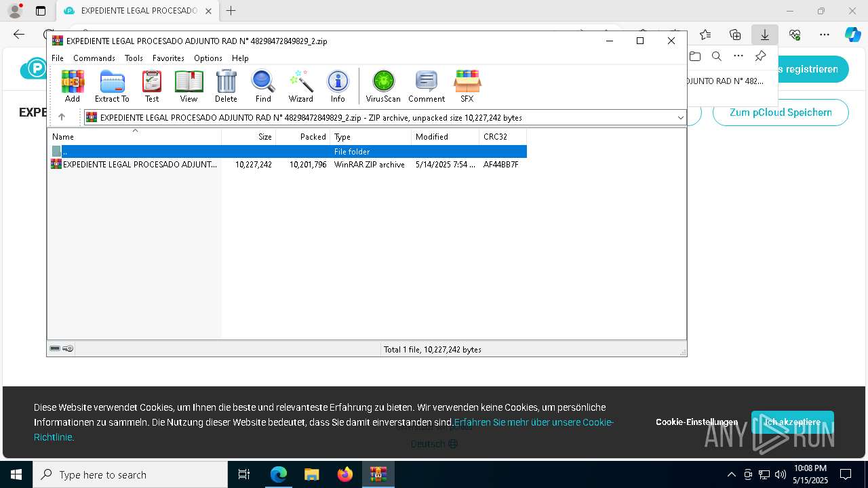This screenshot has width=868, height=488.
Task: Click the Extract To toolbar icon
Action: 112,86
